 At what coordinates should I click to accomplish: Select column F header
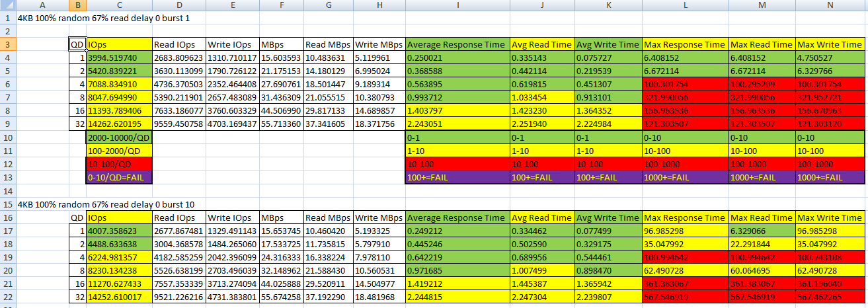click(281, 6)
